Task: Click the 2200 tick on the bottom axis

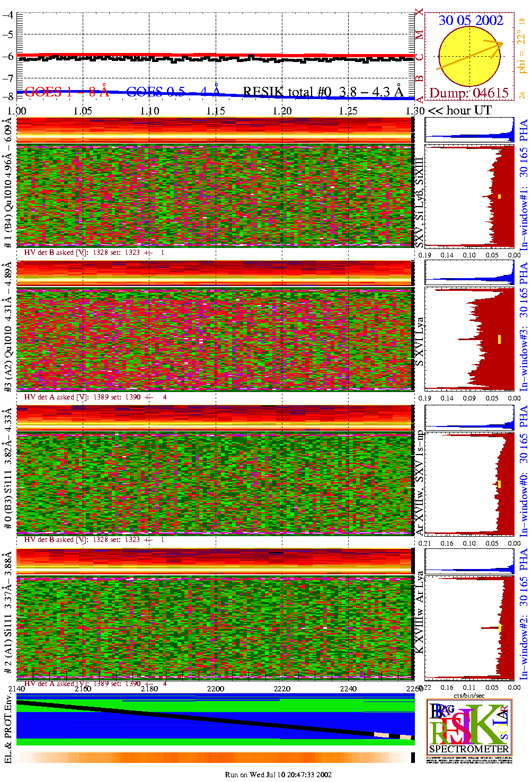Action: 216,689
